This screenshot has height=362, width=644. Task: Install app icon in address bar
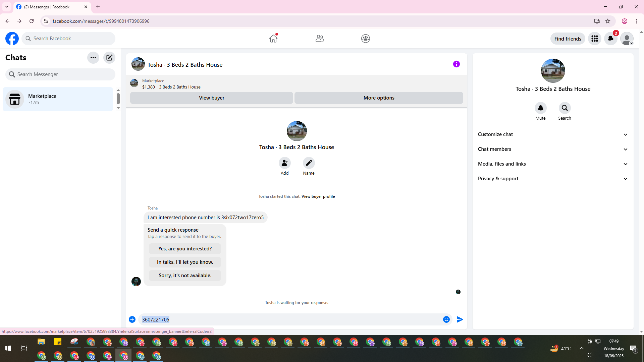(x=597, y=21)
